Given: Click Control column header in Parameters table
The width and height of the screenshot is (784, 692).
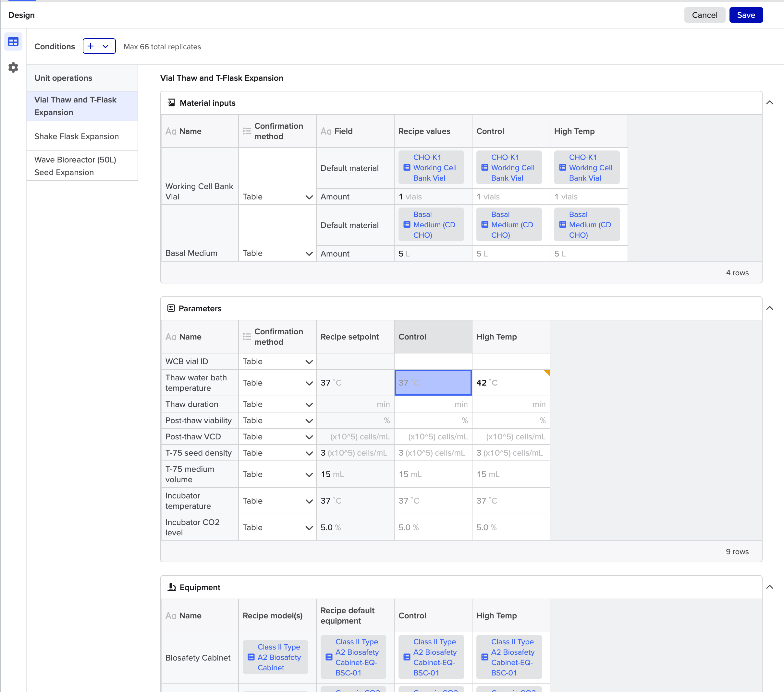Looking at the screenshot, I should click(x=433, y=337).
